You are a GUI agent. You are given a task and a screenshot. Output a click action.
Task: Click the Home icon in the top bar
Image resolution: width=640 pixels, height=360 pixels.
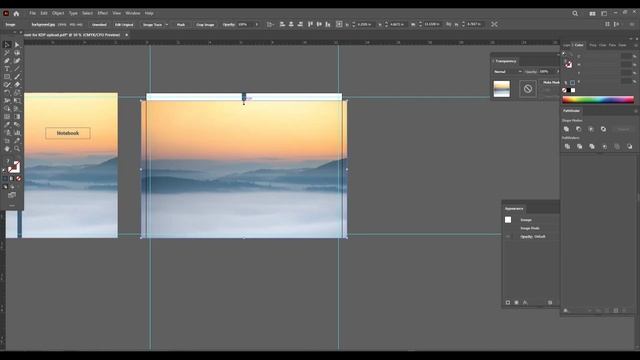tap(16, 13)
